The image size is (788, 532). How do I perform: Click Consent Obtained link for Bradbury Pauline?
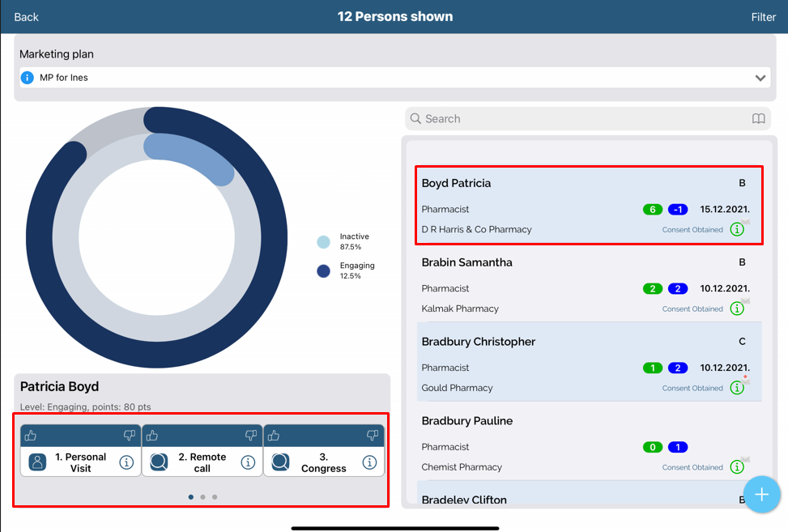point(692,467)
